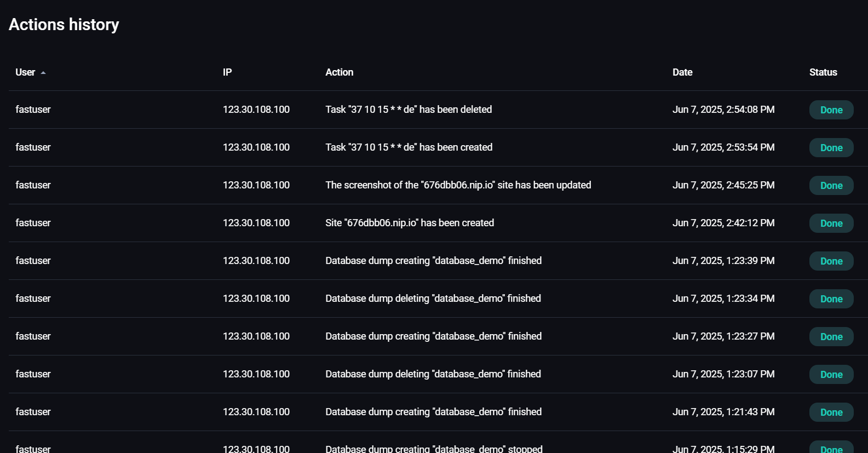868x453 pixels.
Task: Click the IP address in the 1:23:34 PM row
Action: click(x=256, y=299)
